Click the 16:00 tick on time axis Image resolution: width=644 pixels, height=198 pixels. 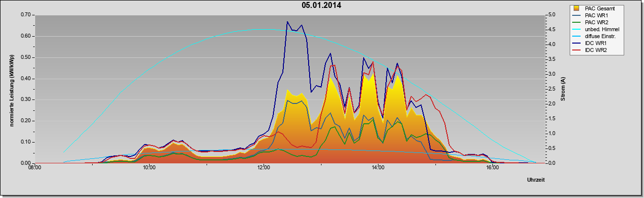(492, 168)
